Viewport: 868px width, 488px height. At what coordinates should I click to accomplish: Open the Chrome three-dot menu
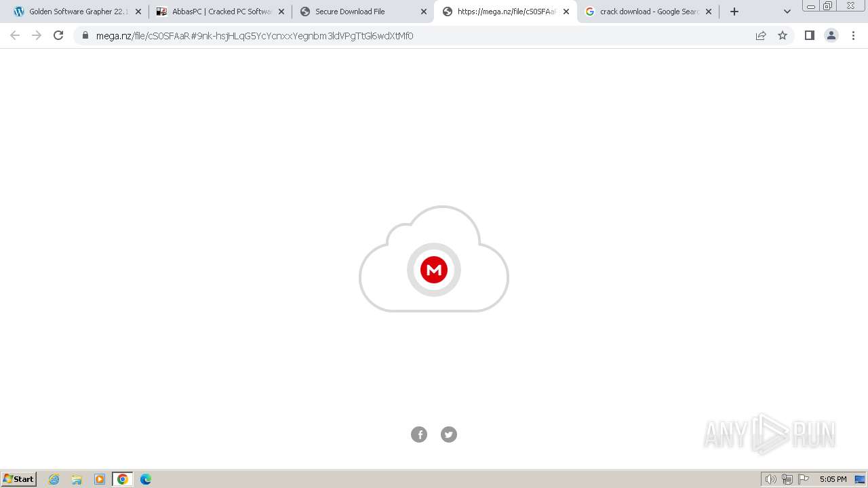pos(853,35)
